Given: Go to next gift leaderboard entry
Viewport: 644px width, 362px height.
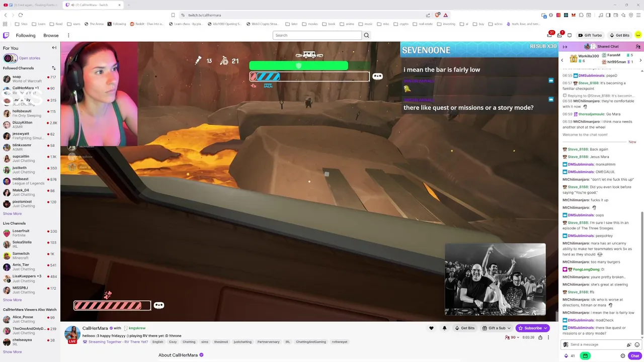Looking at the screenshot, I should click(640, 60).
